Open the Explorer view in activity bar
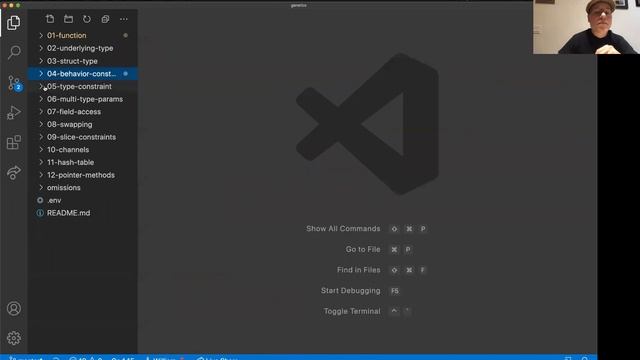 click(13, 22)
